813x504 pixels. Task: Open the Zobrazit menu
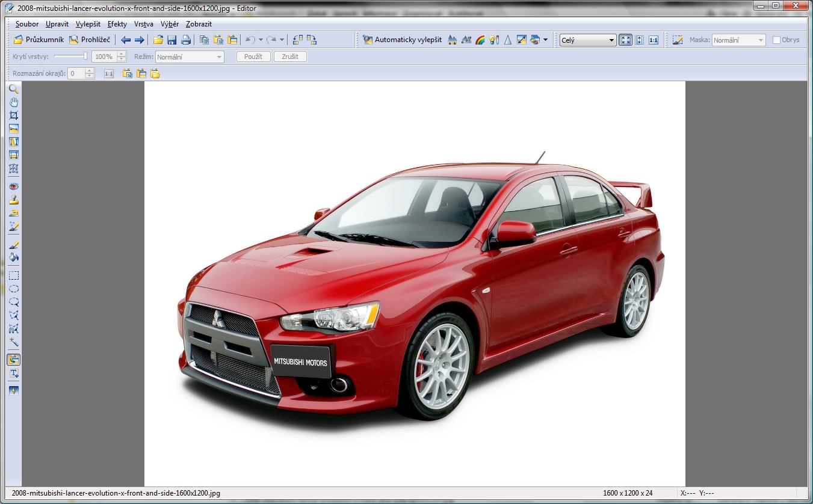point(199,24)
